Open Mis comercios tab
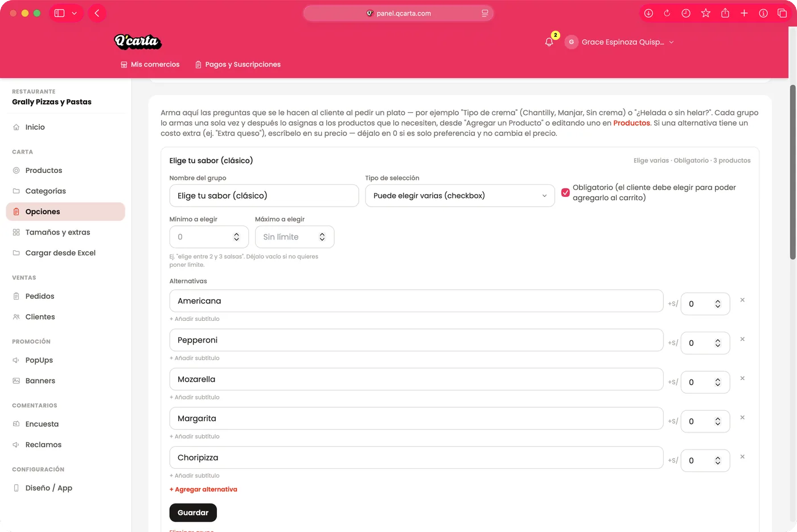The height and width of the screenshot is (532, 797). 150,64
